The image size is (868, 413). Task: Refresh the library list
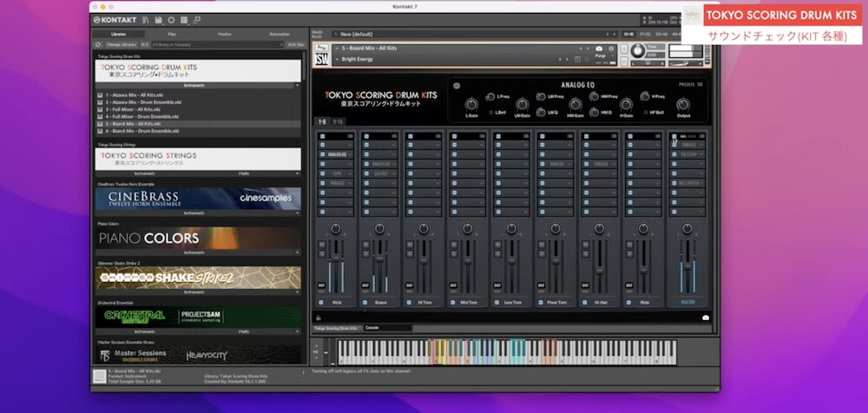(99, 44)
